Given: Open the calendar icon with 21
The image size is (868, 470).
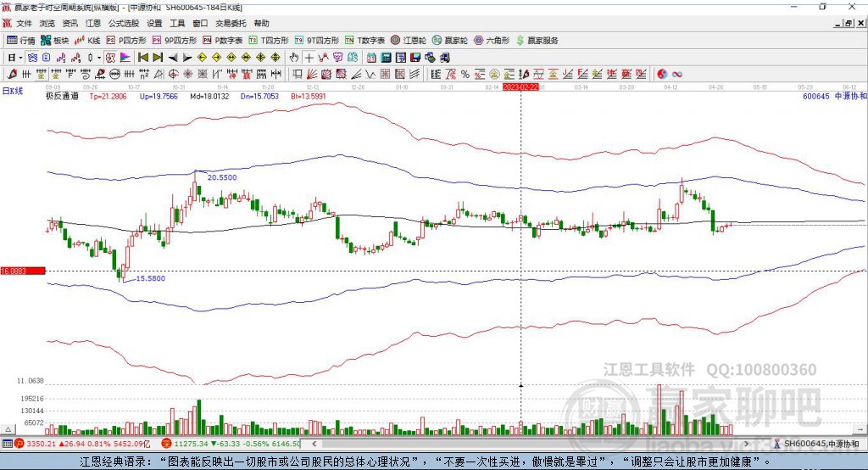Looking at the screenshot, I should pos(371,58).
